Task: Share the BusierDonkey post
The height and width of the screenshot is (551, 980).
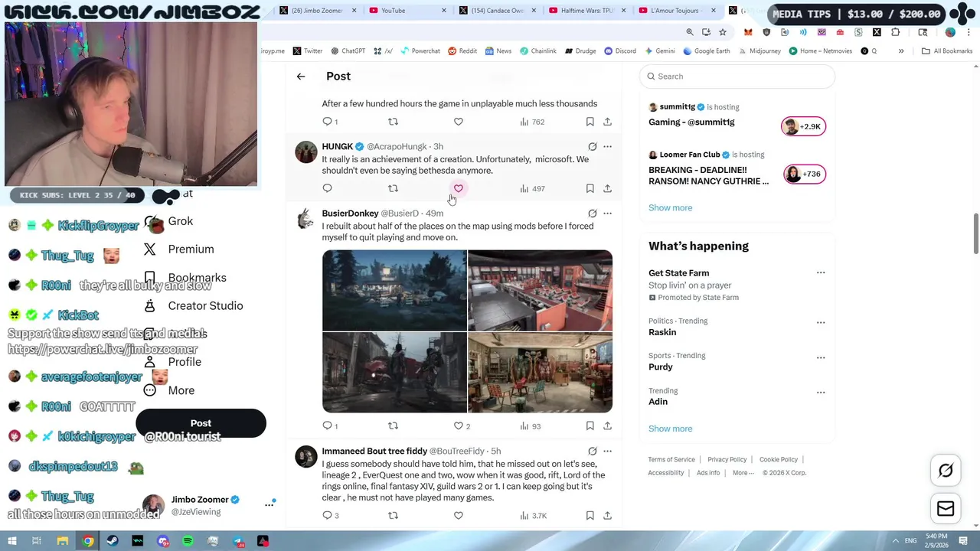Action: point(607,426)
